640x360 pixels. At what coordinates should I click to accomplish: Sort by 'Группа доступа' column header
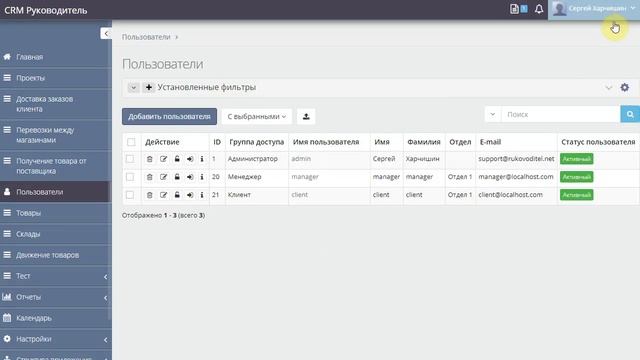pyautogui.click(x=256, y=142)
